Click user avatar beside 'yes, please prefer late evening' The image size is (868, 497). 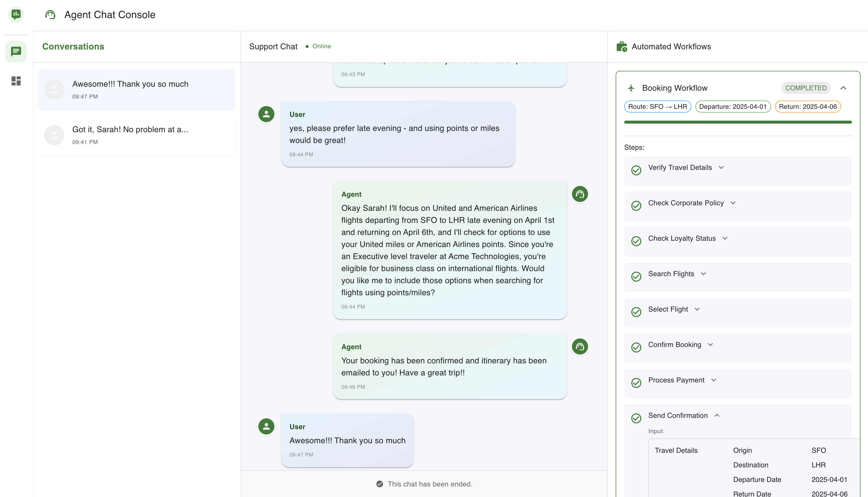(x=266, y=114)
